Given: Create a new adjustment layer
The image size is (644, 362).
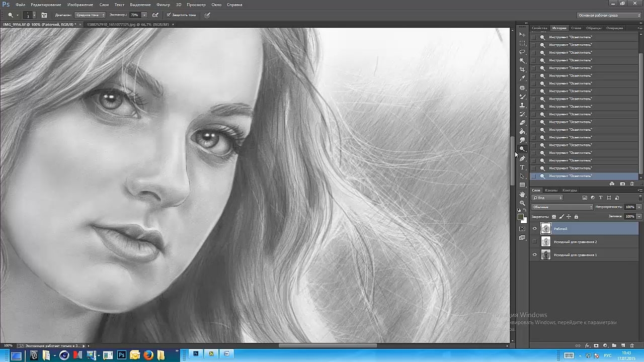Looking at the screenshot, I should pos(605,346).
